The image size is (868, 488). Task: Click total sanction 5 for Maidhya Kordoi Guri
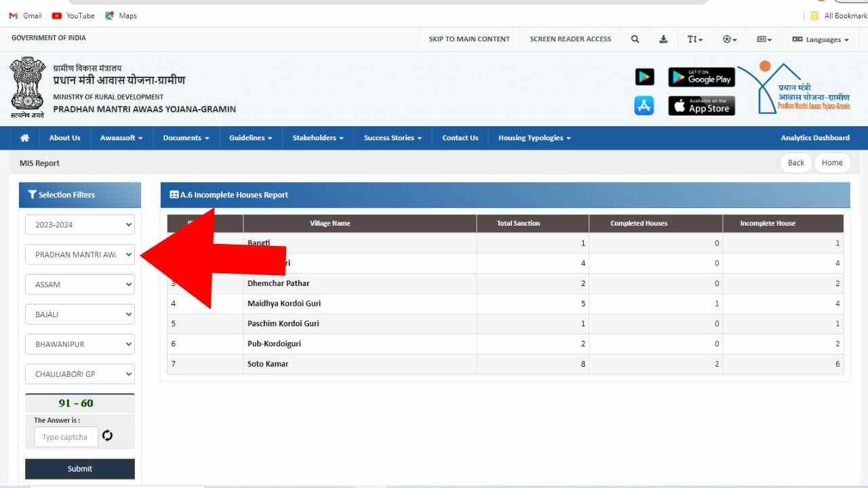click(x=583, y=304)
